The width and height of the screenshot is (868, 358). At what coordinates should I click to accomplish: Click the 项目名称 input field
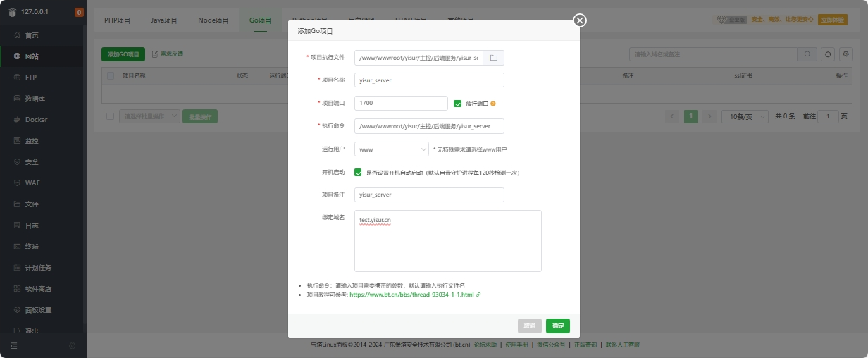tap(429, 80)
